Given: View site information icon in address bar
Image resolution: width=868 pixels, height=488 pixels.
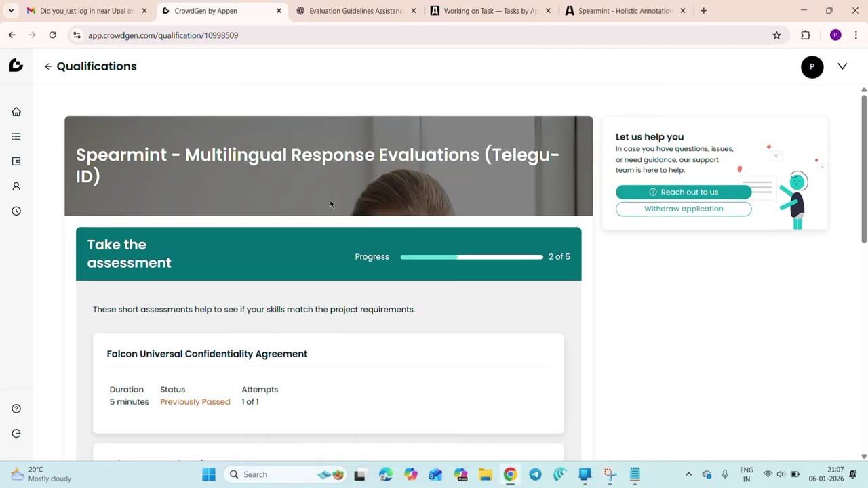Looking at the screenshot, I should 77,35.
